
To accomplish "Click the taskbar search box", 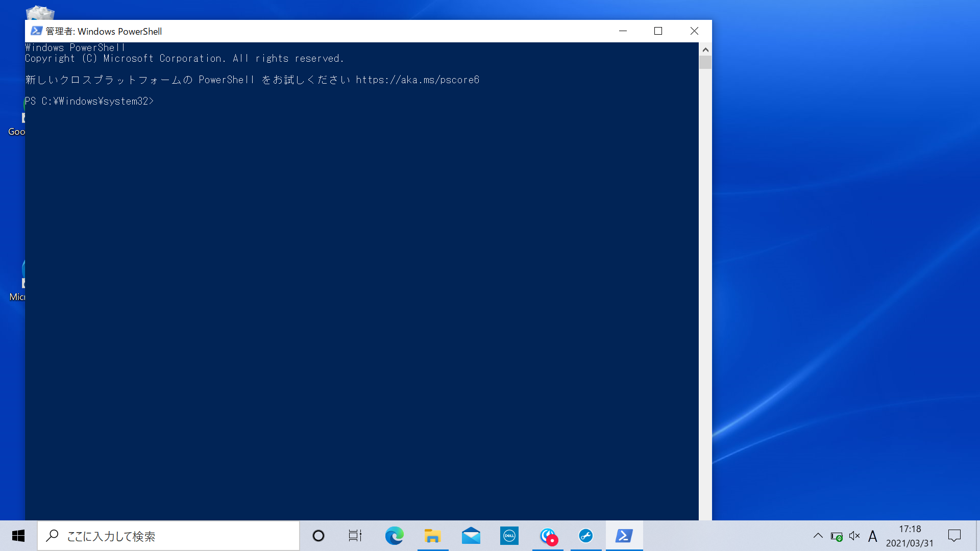I will coord(168,536).
